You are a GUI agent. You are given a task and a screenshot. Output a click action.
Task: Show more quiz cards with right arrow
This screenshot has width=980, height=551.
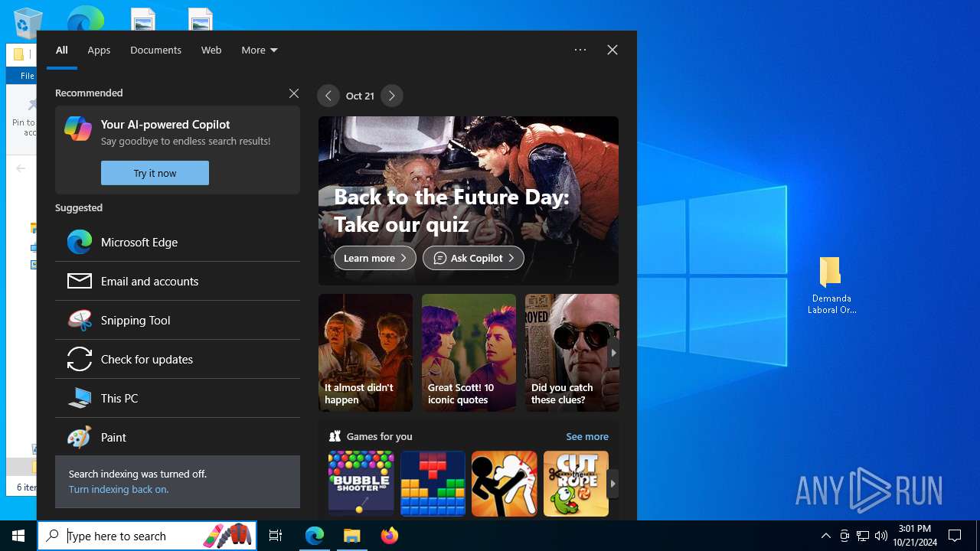coord(613,353)
